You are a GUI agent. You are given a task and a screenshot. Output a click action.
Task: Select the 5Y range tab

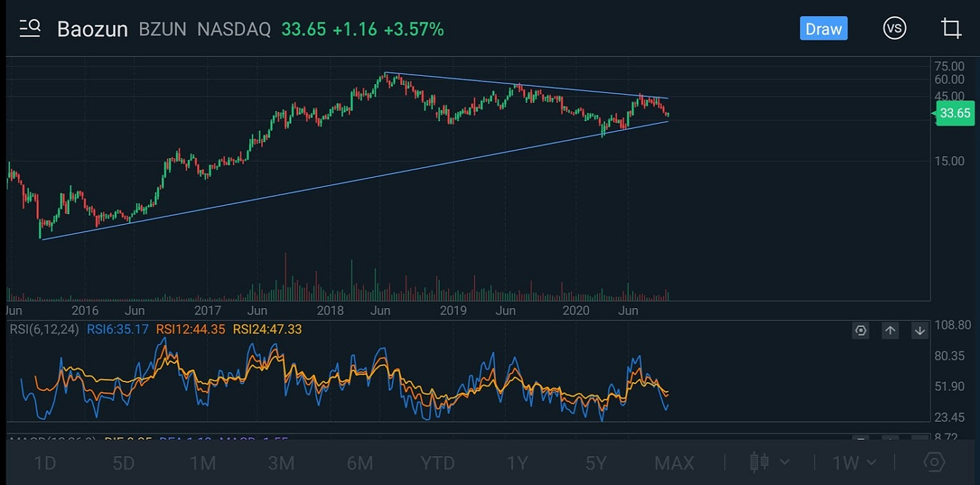coord(596,463)
